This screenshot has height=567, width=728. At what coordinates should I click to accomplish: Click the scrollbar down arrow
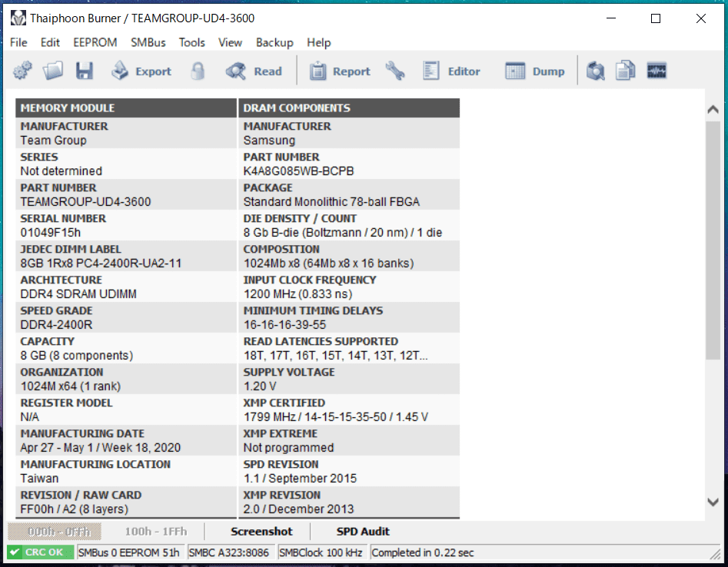click(x=713, y=502)
